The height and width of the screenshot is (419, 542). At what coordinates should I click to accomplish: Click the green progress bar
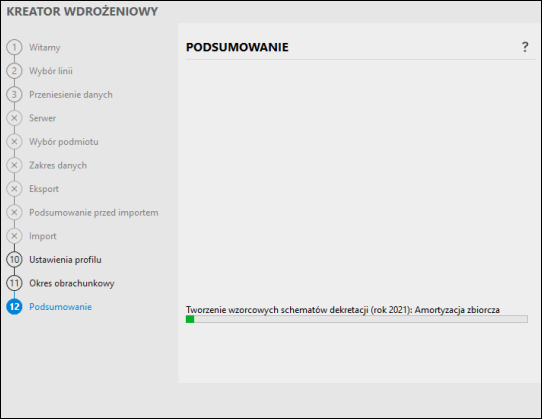(357, 319)
